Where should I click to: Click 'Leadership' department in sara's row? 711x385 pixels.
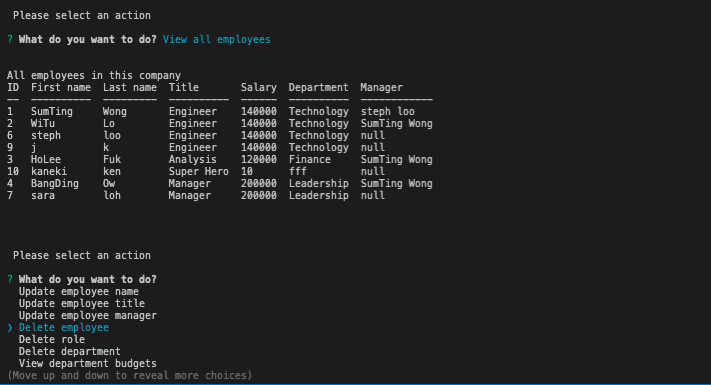[318, 195]
